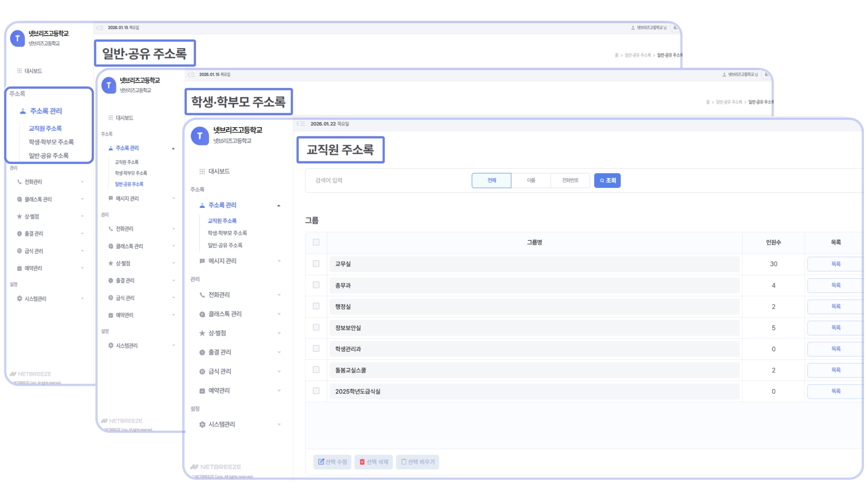Viewport: 868px width, 488px height.
Task: Click the 대시보드 grid icon in the front sidebar
Action: point(202,171)
